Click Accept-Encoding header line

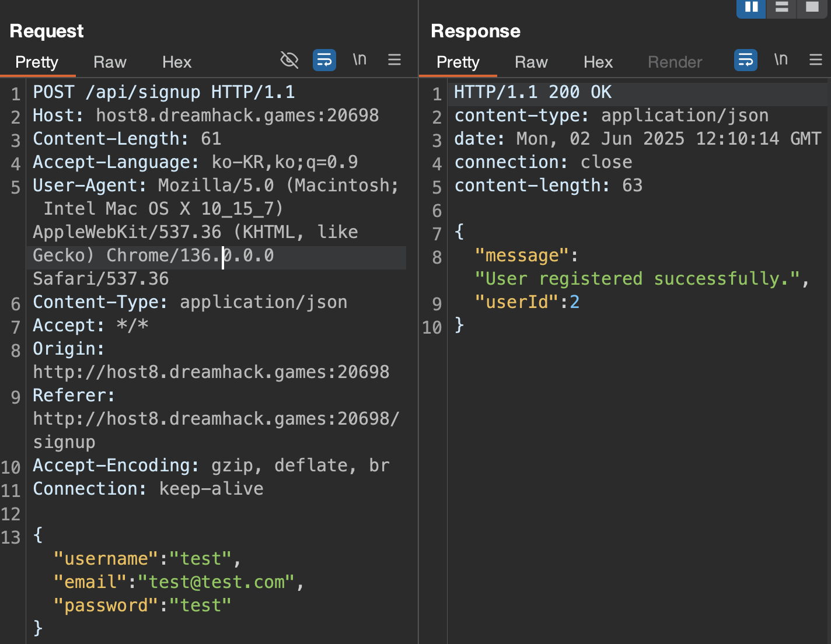[x=211, y=466]
